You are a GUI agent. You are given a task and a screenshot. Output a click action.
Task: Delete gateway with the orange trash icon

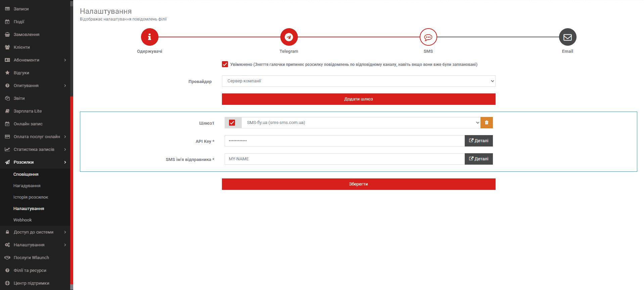(487, 123)
